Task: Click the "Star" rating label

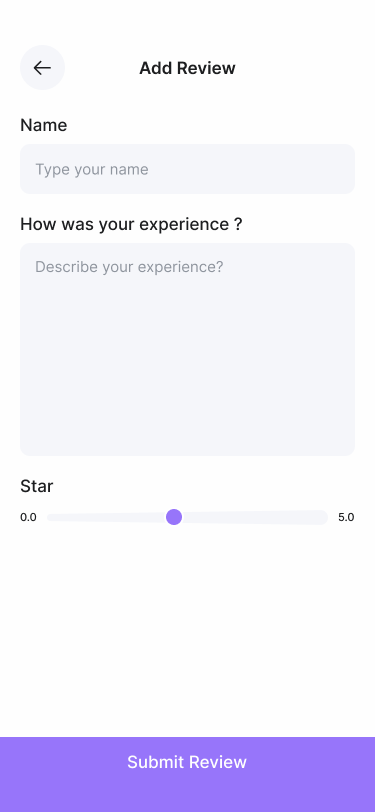Action: [x=37, y=486]
